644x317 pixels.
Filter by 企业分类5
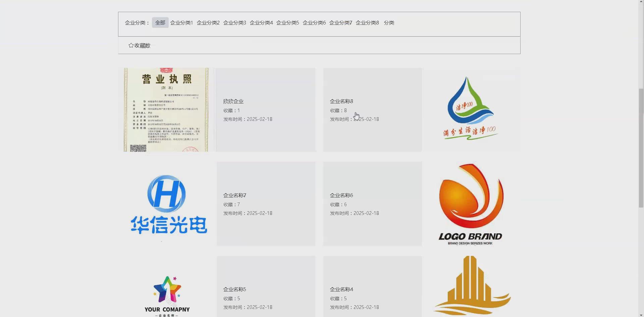pyautogui.click(x=287, y=22)
